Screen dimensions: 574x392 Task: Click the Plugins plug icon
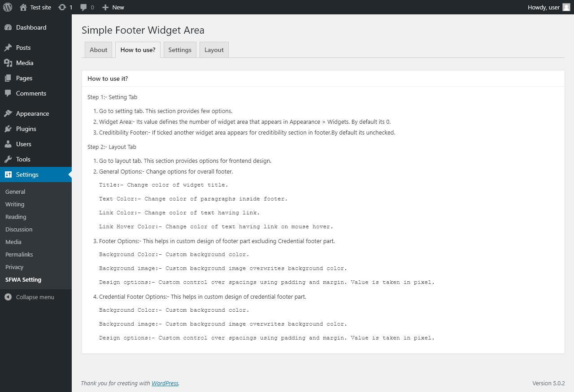tap(8, 129)
